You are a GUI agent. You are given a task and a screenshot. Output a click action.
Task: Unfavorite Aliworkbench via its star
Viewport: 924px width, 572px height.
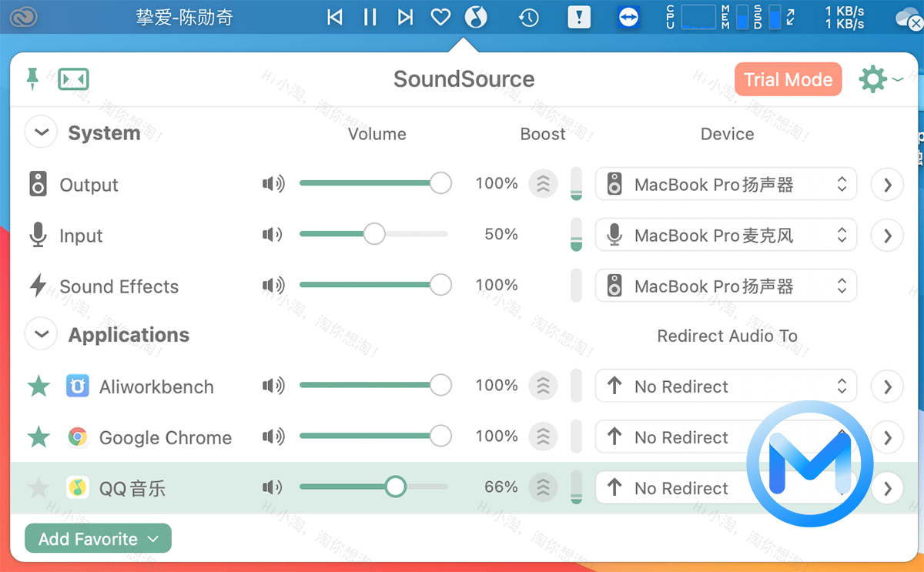38,386
